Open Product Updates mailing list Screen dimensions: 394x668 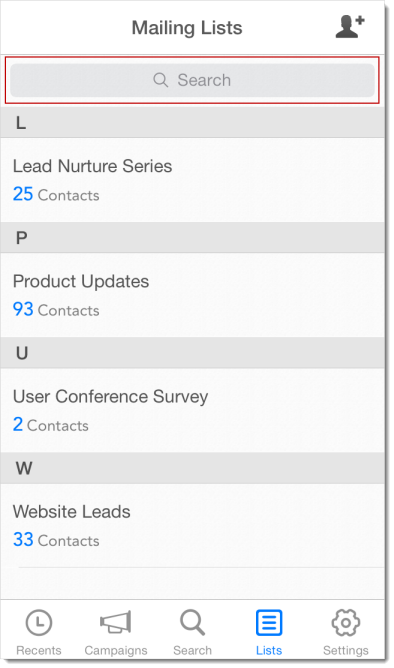192,295
